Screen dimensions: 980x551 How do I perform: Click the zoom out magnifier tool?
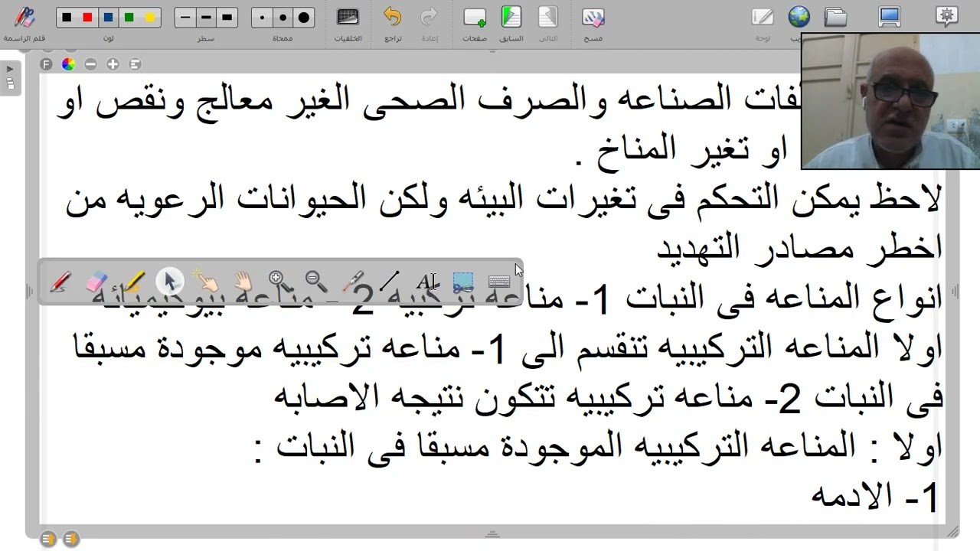pos(315,282)
